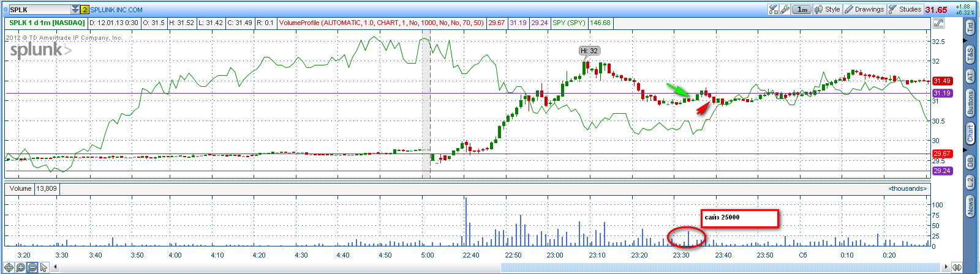Click the red 31.49 price bubble
Screen dimensions: 980x274
[x=941, y=81]
